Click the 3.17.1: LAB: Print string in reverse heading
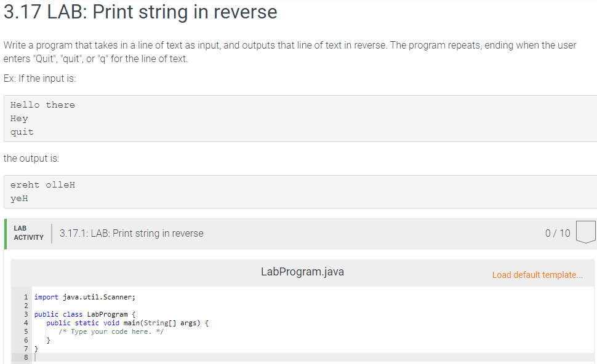597x364 pixels. 131,233
